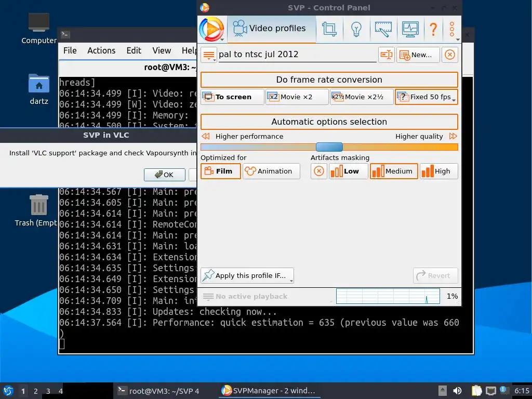Image resolution: width=532 pixels, height=399 pixels.
Task: Click the 'Updates: checking now...' terminal line
Action: (x=215, y=312)
